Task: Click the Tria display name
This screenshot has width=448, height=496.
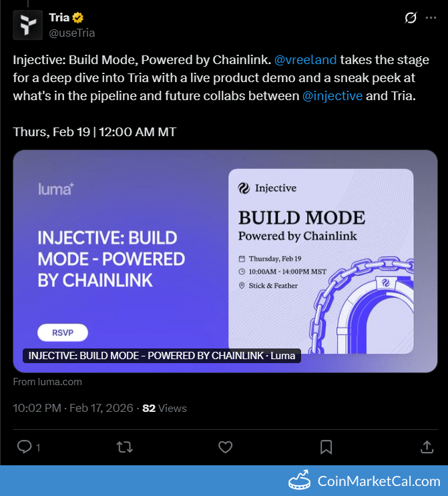Action: click(59, 17)
